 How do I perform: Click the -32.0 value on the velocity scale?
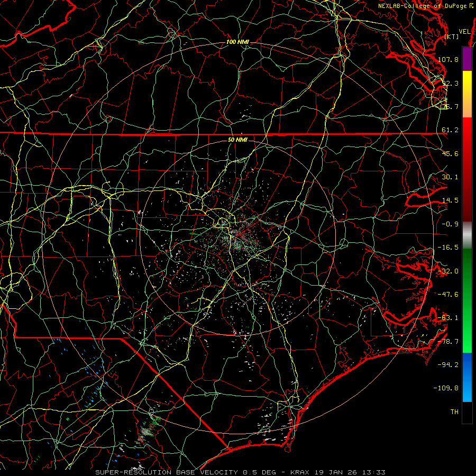[448, 271]
